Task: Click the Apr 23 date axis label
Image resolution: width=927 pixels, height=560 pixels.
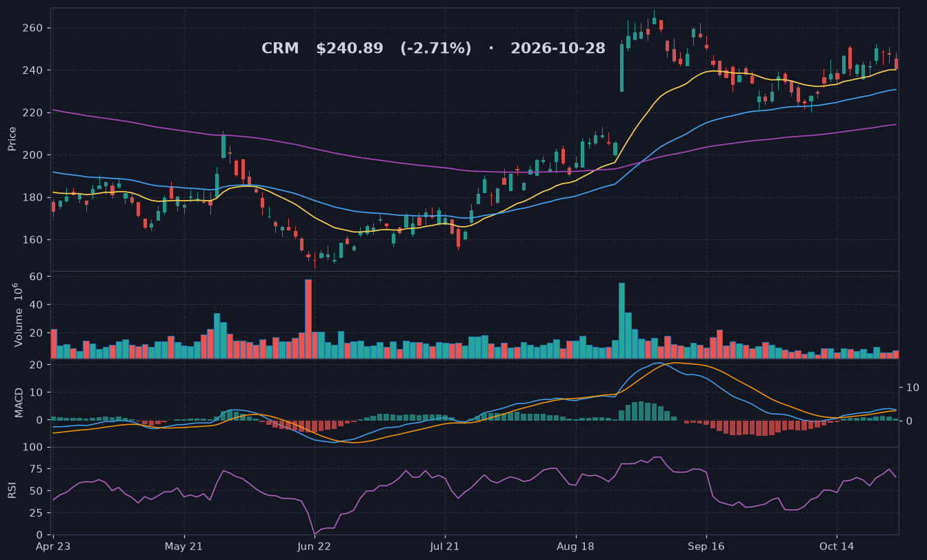Action: (x=54, y=546)
